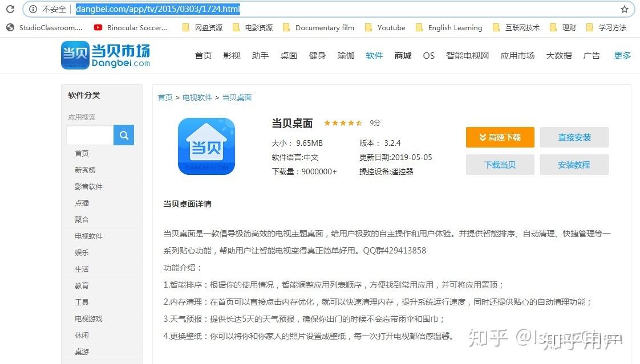The width and height of the screenshot is (640, 364).
Task: Select 电视游戏 in the sidebar
Action: 88,319
